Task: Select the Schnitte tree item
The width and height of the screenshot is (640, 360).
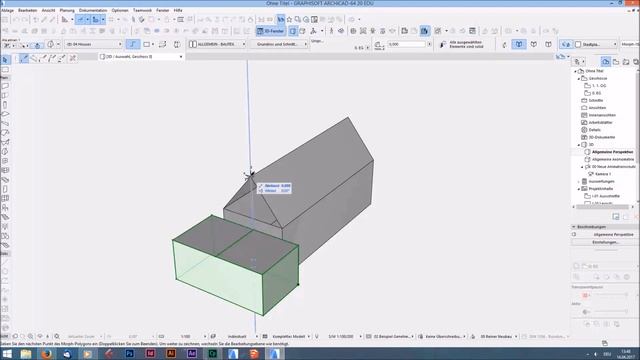Action: pyautogui.click(x=596, y=100)
